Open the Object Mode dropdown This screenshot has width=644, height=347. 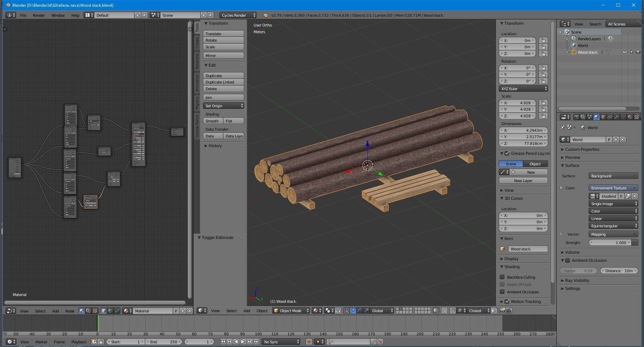(x=290, y=310)
